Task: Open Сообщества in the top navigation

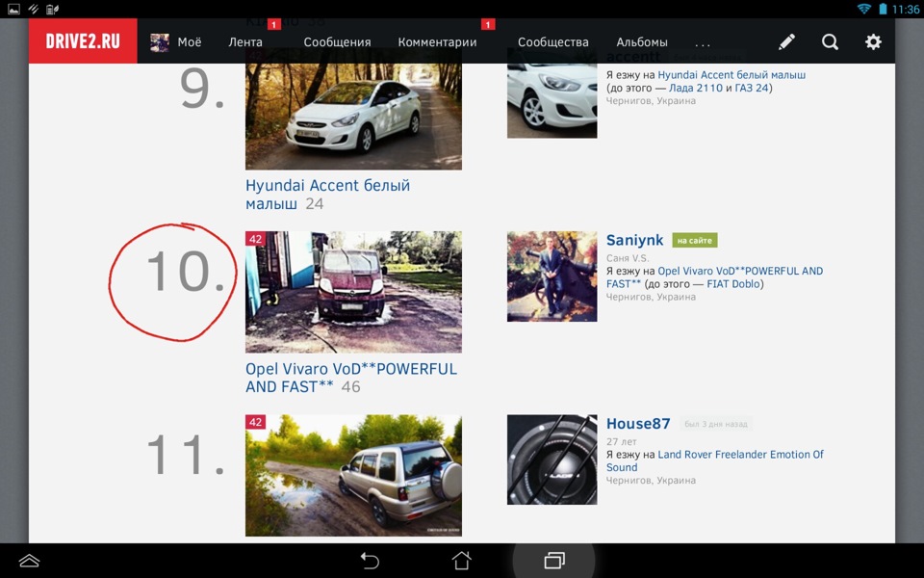Action: coord(552,41)
